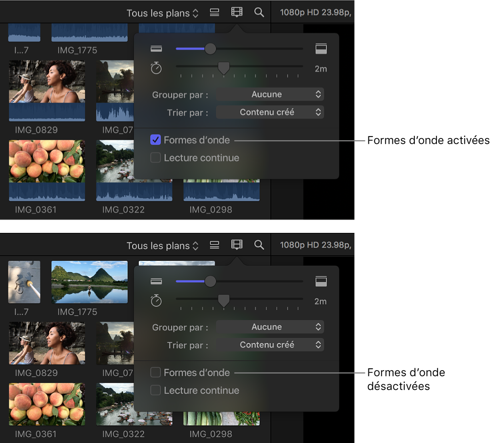
Task: Select IMG_0361 peaches clip in bottom browser
Action: pos(47,404)
